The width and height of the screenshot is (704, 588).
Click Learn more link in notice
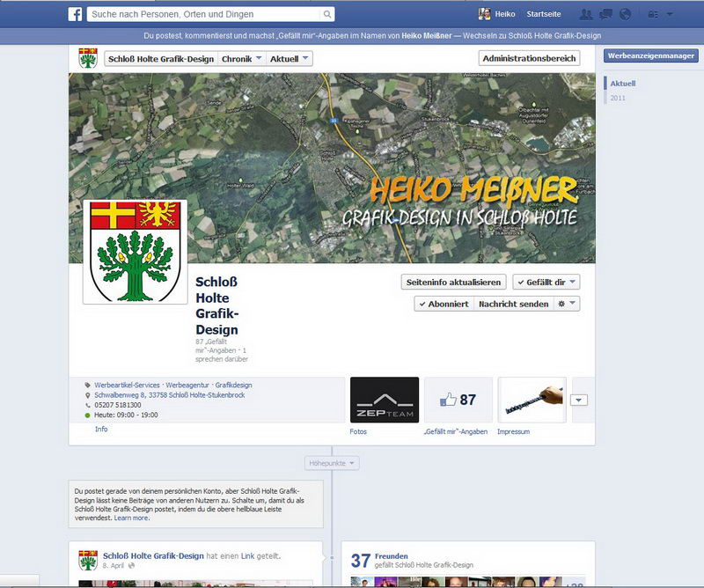click(130, 518)
